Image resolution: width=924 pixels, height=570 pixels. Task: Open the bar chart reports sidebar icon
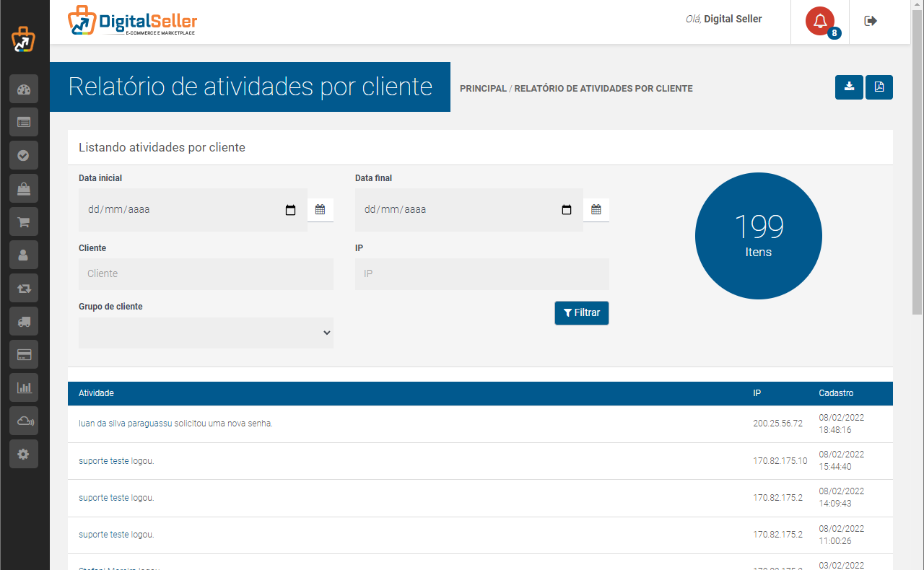point(24,387)
